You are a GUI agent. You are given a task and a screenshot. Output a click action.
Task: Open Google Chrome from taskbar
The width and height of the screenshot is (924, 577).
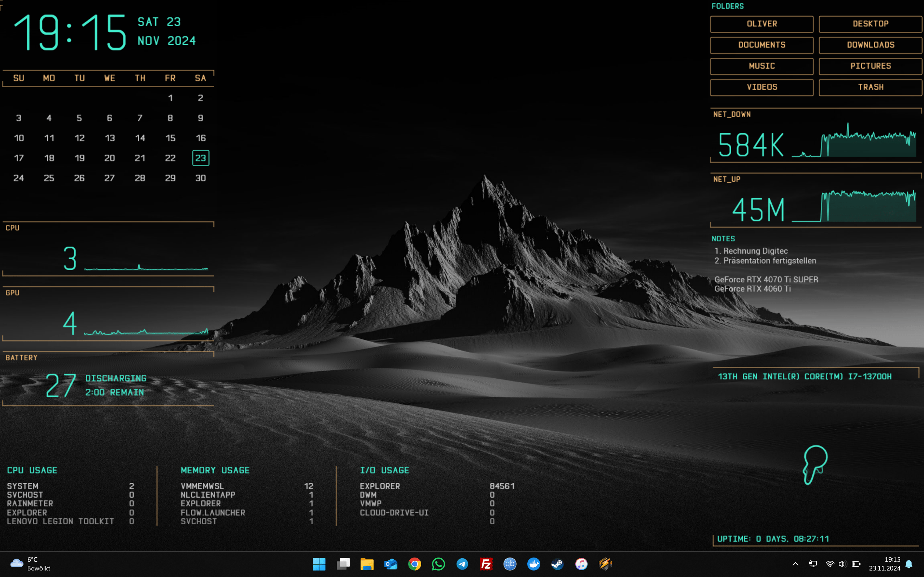coord(414,564)
